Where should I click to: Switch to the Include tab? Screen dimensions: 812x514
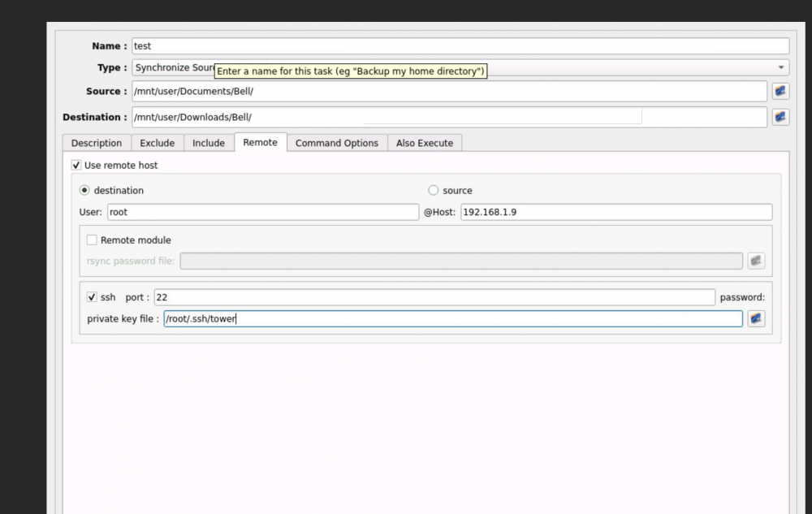(209, 143)
